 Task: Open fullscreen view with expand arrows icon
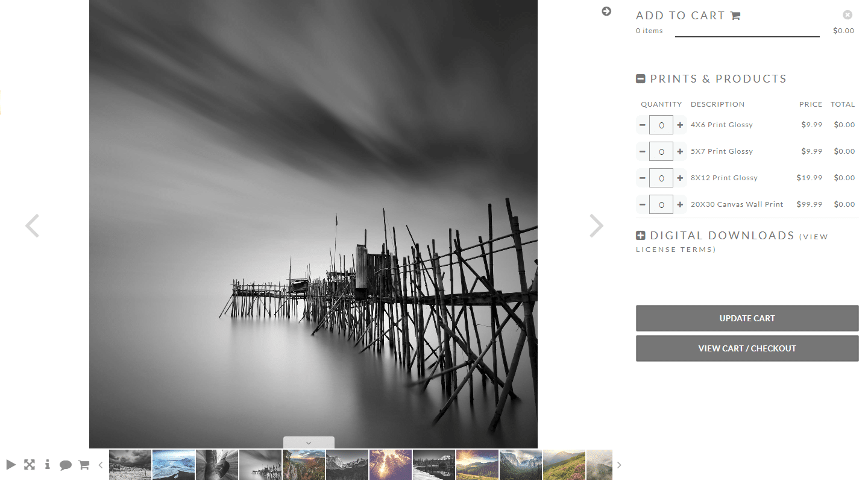(x=30, y=464)
